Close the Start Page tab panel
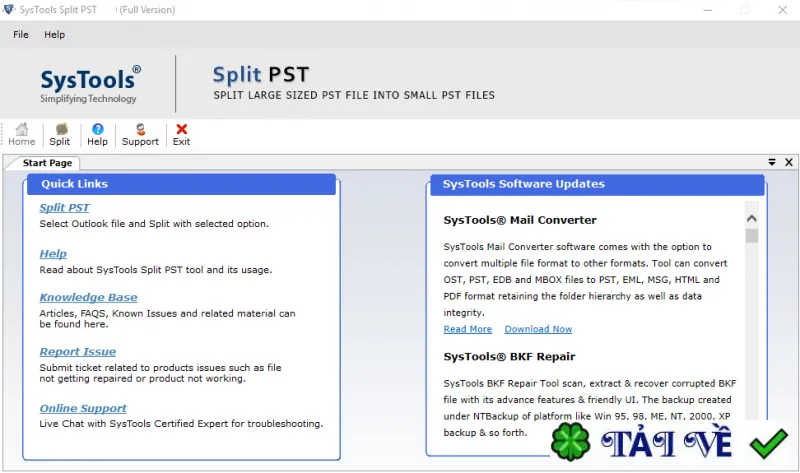Viewport: 800px width, 473px height. coord(789,162)
